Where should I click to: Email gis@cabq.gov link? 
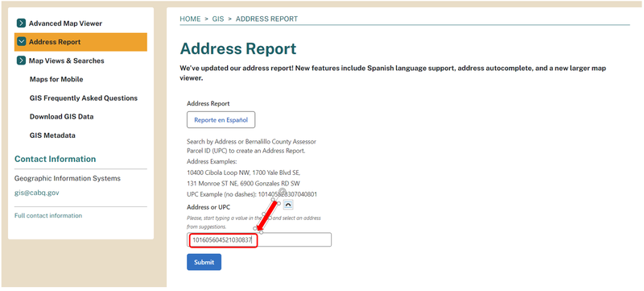pyautogui.click(x=36, y=193)
